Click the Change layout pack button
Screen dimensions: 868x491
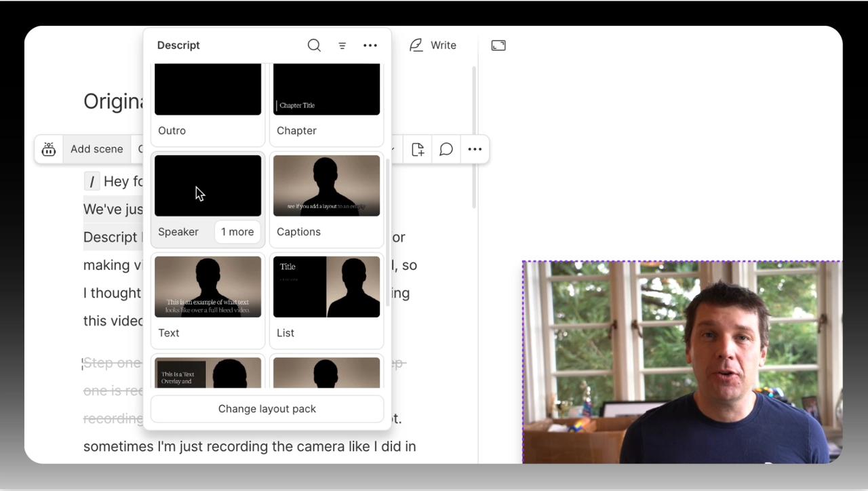tap(267, 408)
